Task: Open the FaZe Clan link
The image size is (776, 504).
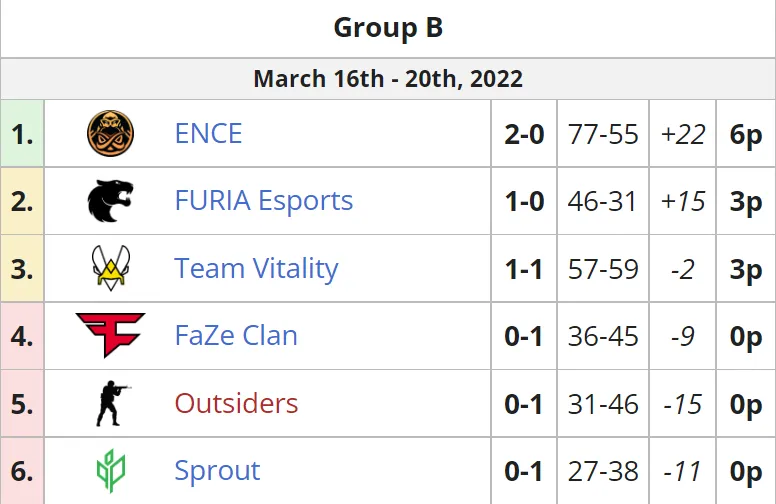Action: 236,336
